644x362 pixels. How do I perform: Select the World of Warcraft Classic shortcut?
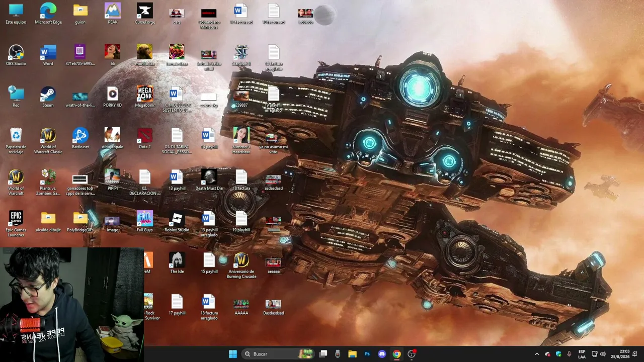coord(48,140)
